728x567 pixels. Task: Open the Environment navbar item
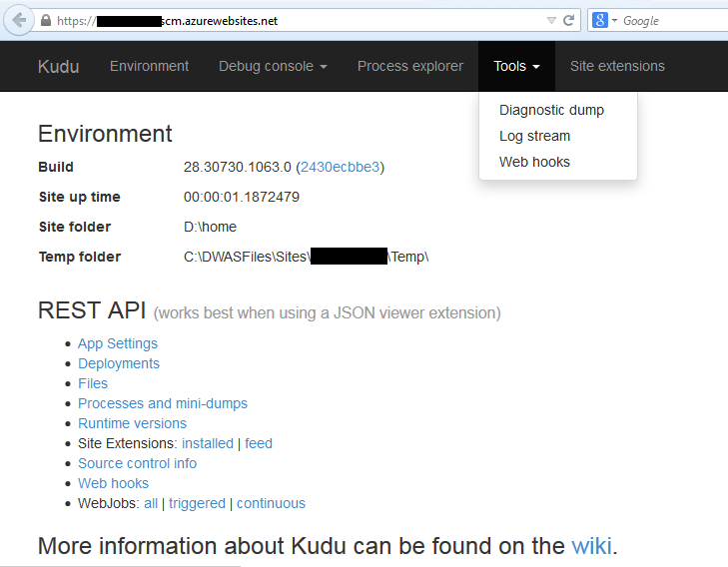coord(149,66)
